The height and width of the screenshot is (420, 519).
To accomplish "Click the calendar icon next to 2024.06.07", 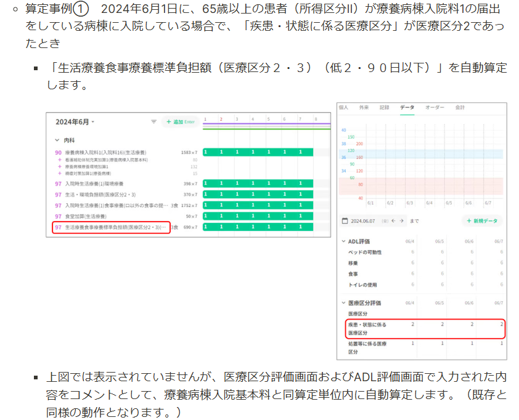I will pos(345,220).
